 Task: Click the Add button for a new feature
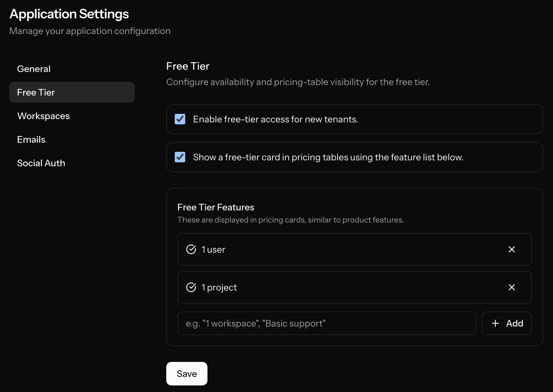[x=507, y=323]
